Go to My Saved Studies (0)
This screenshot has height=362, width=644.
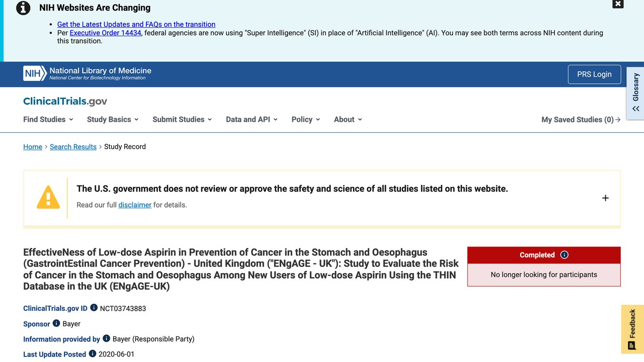(x=581, y=120)
